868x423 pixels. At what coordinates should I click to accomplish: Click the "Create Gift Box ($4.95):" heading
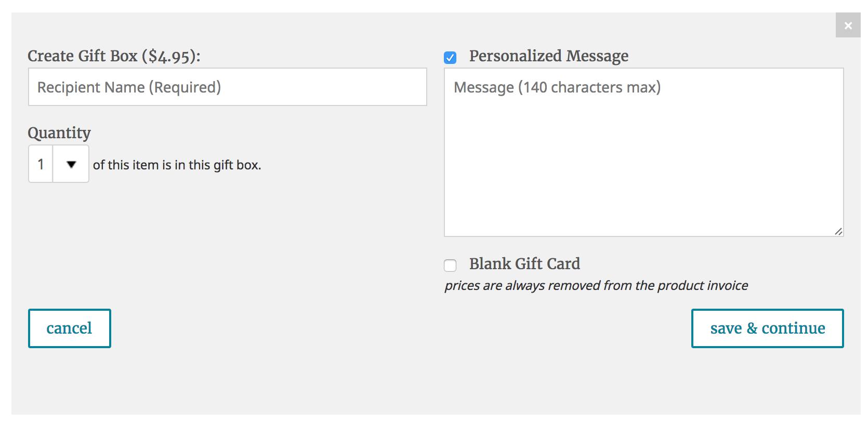click(x=114, y=56)
